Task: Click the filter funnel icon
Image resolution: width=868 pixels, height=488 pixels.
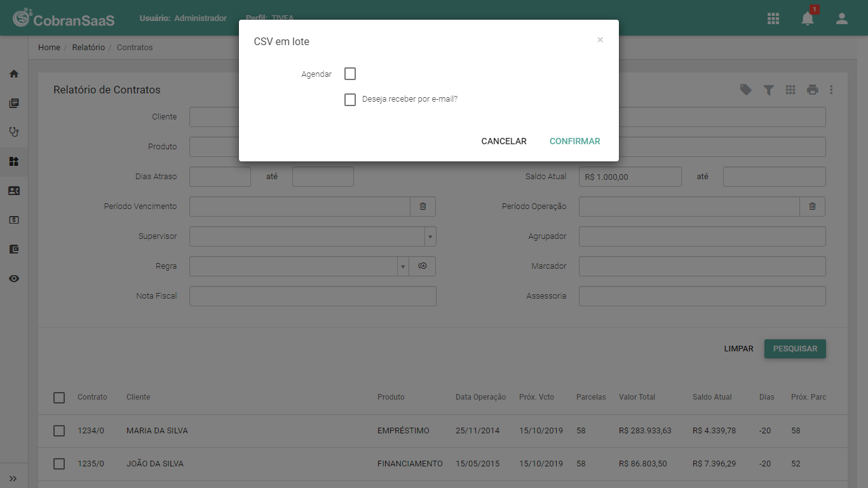Action: pyautogui.click(x=768, y=90)
